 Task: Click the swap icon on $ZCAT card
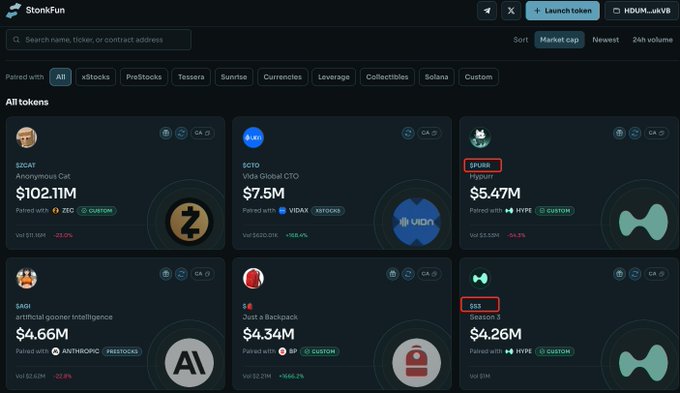coord(181,133)
